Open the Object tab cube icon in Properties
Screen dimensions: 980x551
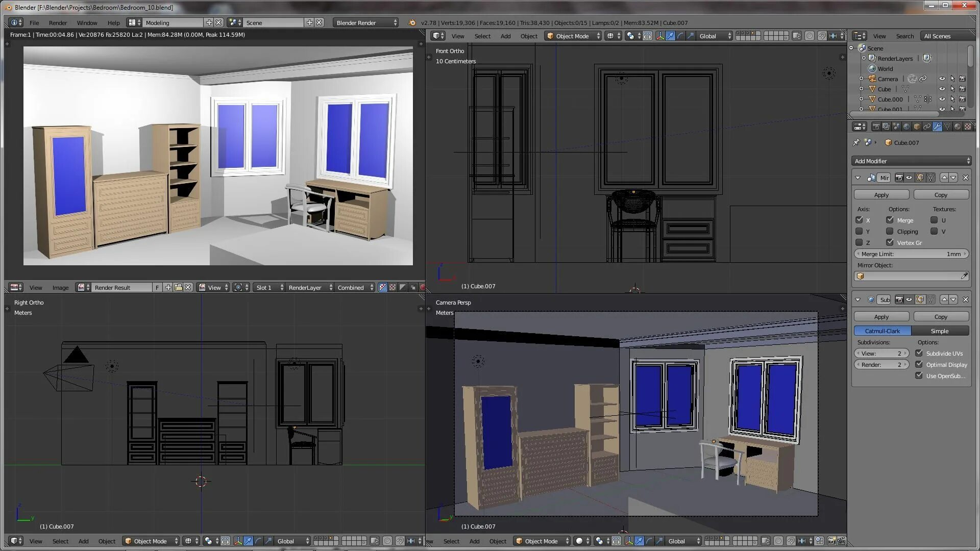tap(917, 127)
